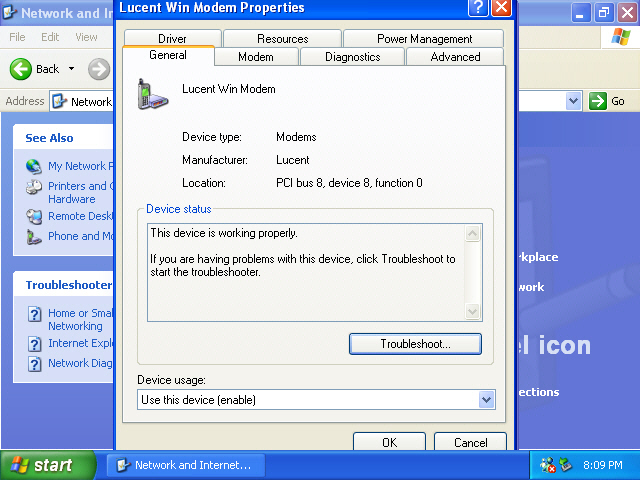The image size is (640, 480).
Task: Switch to the Resources tab
Action: pyautogui.click(x=282, y=38)
